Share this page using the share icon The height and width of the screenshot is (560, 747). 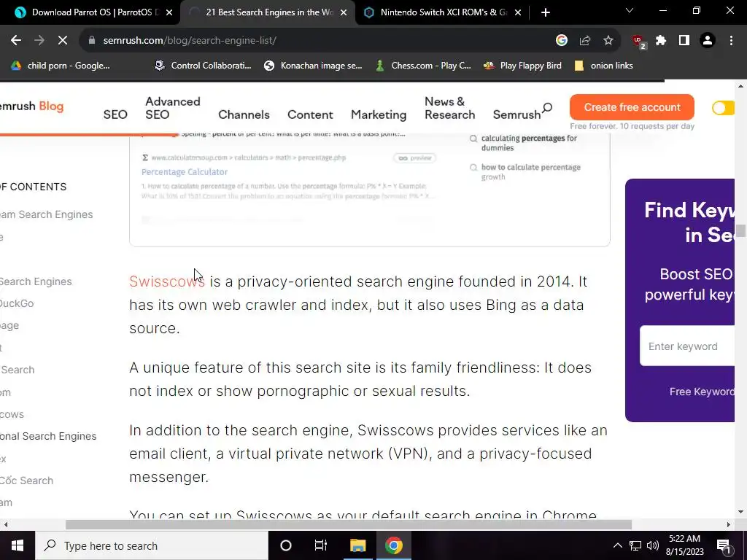(x=585, y=41)
